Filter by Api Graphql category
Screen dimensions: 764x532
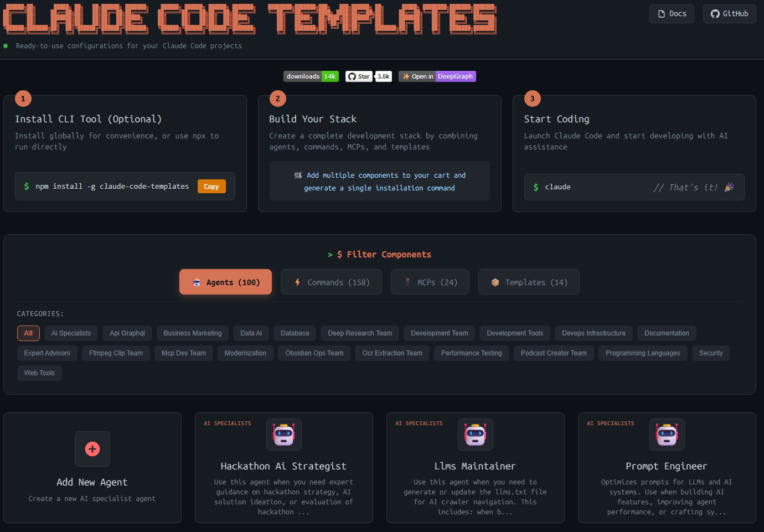pyautogui.click(x=127, y=333)
